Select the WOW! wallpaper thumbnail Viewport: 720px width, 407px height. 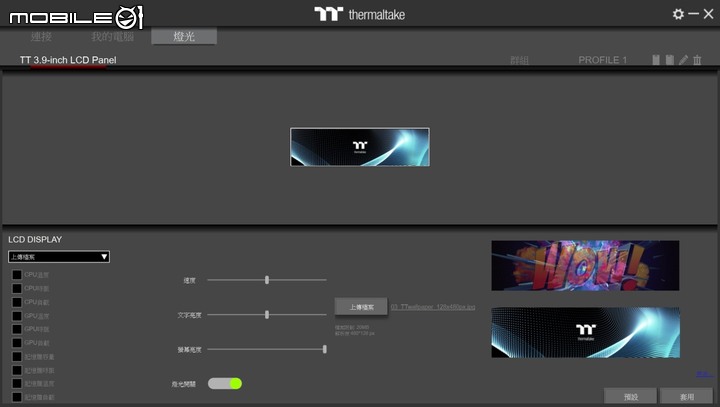585,266
